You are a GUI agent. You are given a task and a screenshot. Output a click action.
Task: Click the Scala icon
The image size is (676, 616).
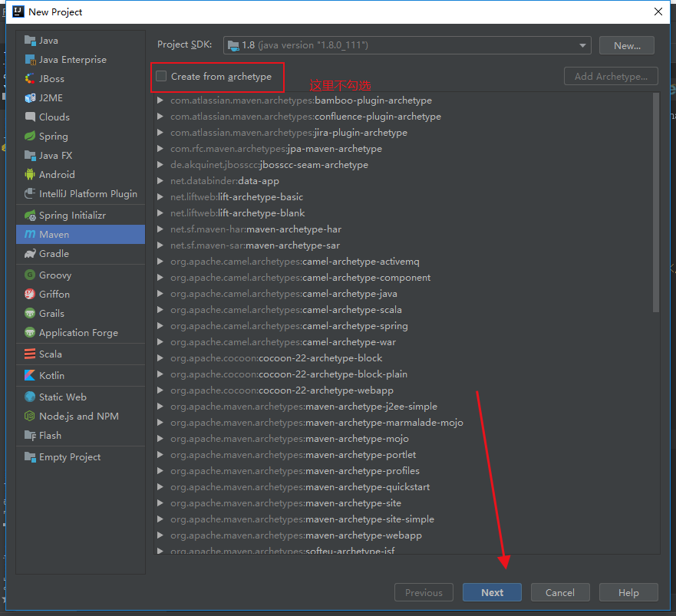(x=30, y=354)
